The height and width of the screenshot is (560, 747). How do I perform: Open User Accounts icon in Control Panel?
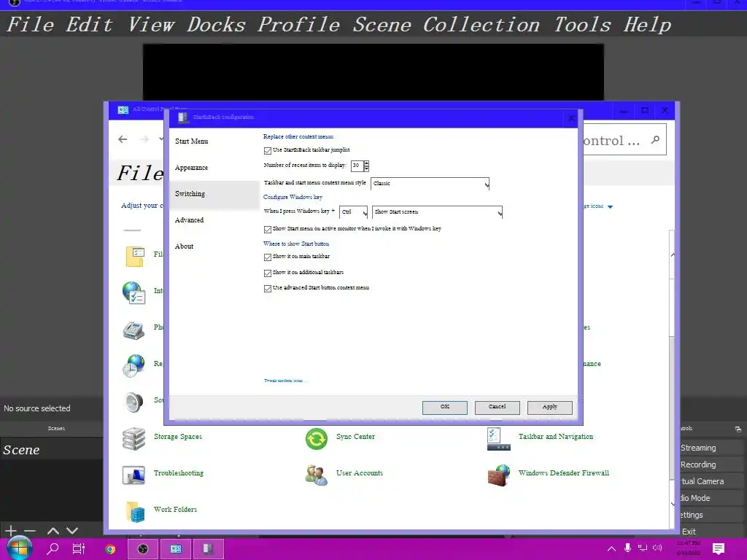(317, 475)
